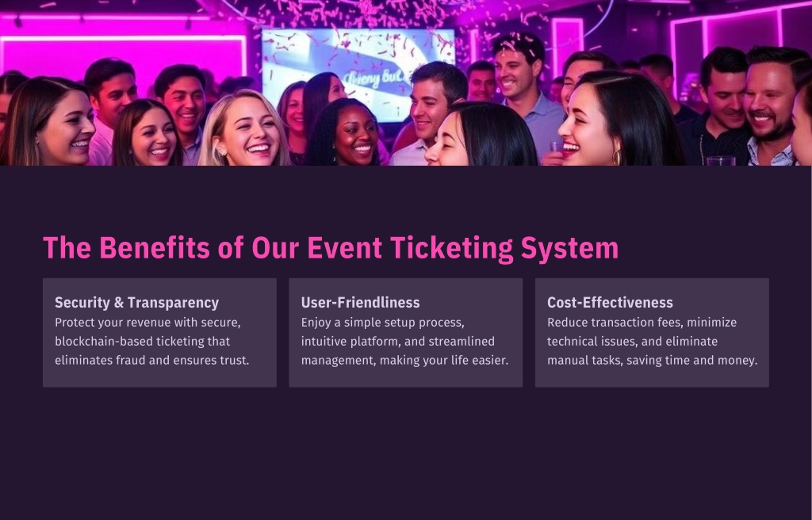
Task: Click the word System in the heading
Action: (x=569, y=248)
